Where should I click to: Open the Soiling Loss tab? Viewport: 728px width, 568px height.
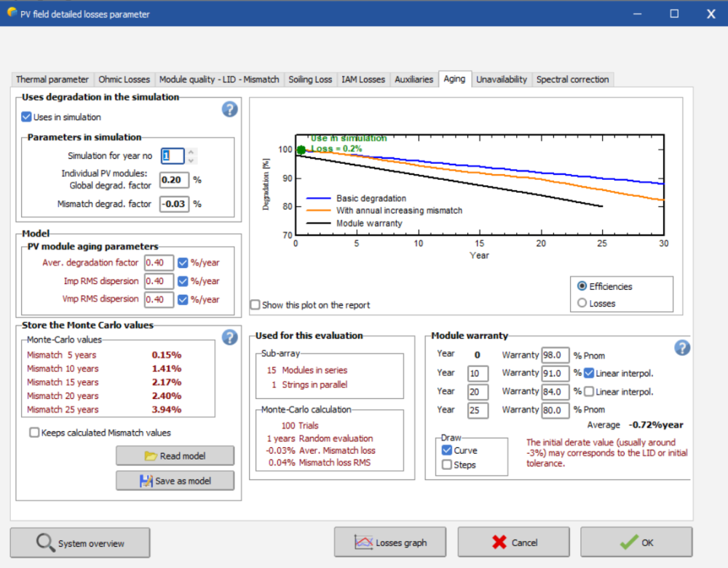pyautogui.click(x=310, y=79)
